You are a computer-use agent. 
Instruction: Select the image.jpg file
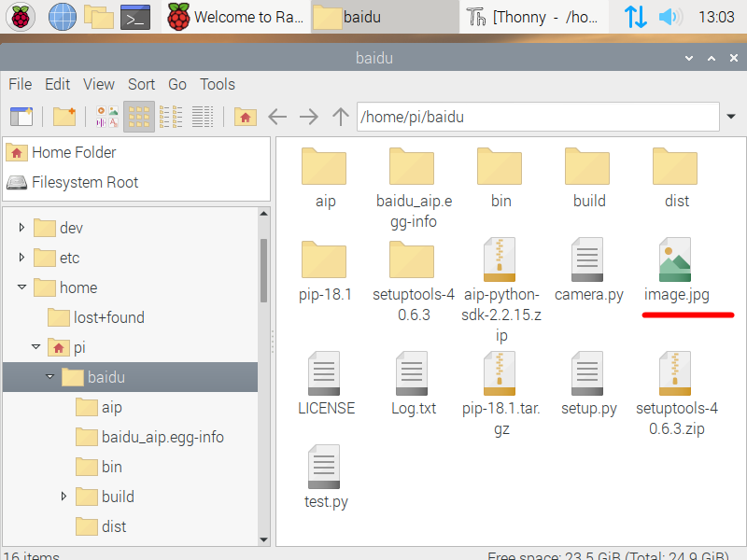coord(676,271)
